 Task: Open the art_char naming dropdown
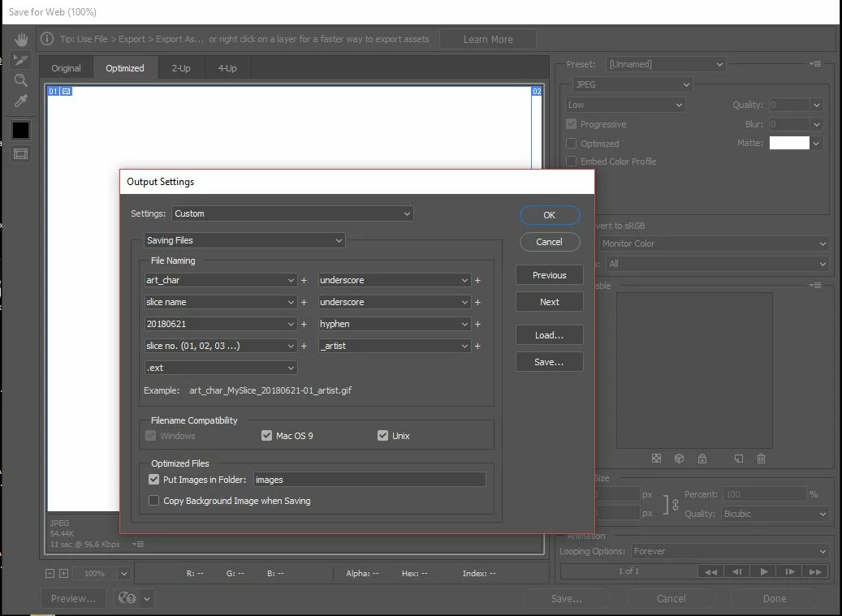(x=221, y=280)
